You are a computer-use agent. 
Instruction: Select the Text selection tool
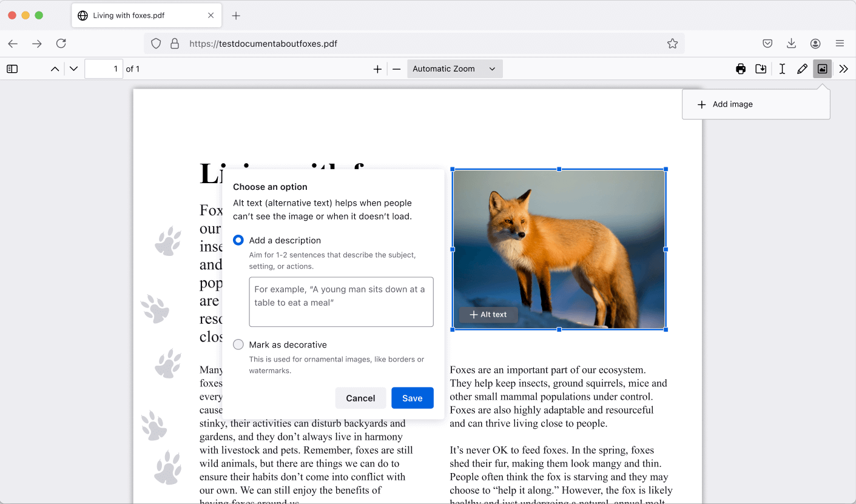coord(782,69)
